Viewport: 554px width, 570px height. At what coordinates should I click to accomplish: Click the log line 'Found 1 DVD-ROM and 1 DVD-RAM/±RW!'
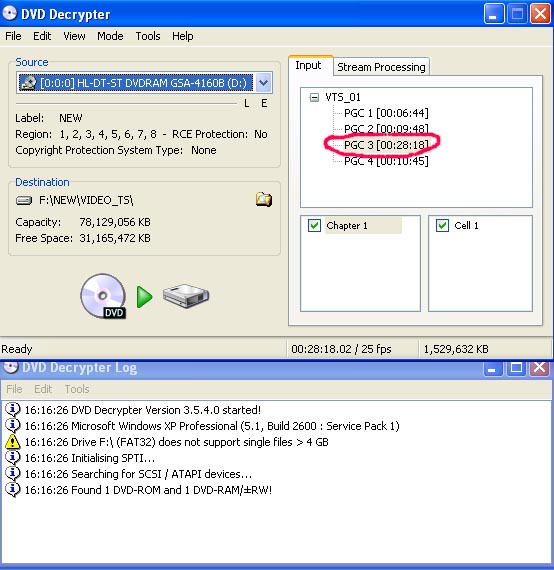pyautogui.click(x=148, y=490)
